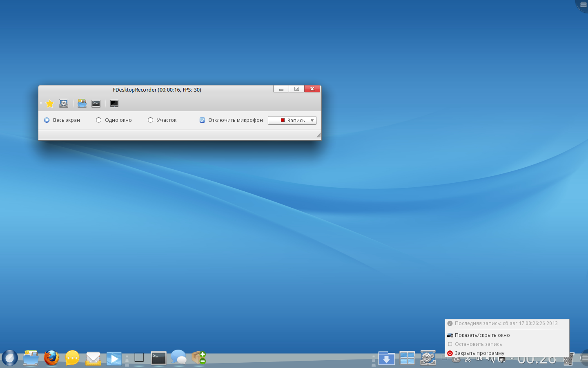Minimize the FDesktopRecorder window
Screen dimensions: 588x368
point(281,89)
